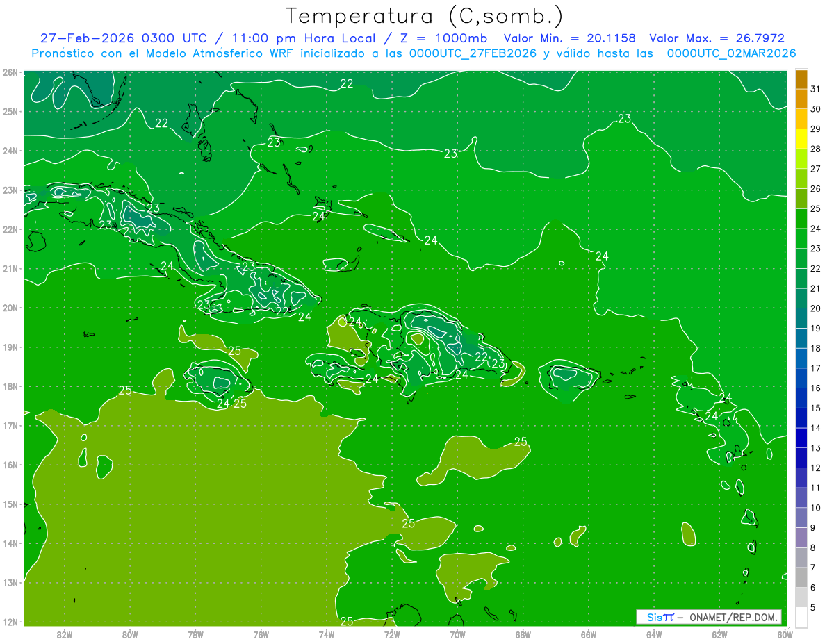Screen dimensions: 834x644
Task: Click the 19N latitude axis label
Action: tap(10, 347)
